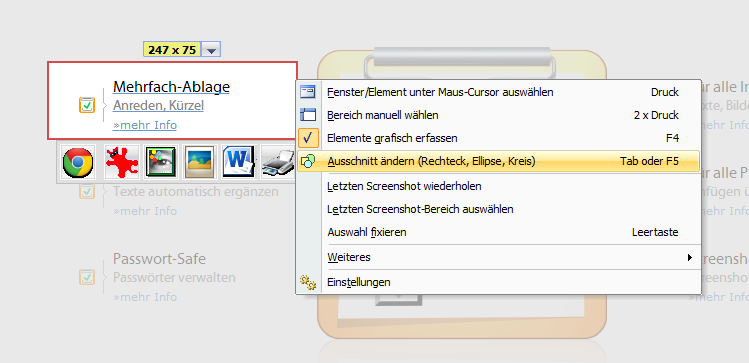The width and height of the screenshot is (749, 363).
Task: Click the faded icon beside Texte automatisch ergänzen
Action: pos(87,192)
